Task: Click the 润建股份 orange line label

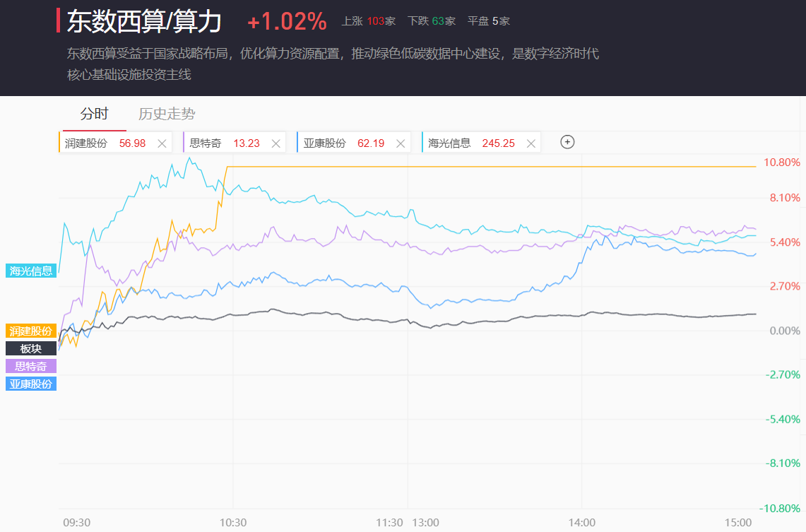Action: [31, 331]
